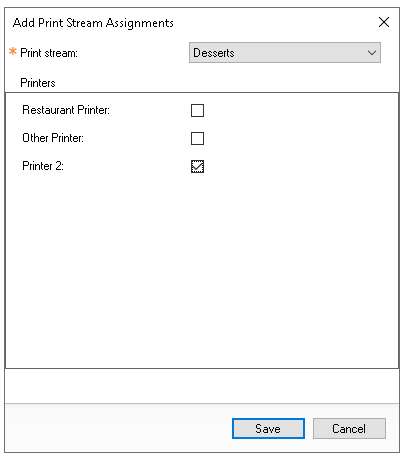Screen dimensions: 403x455
Task: Uncheck the Printer 2 checkbox
Action: pos(197,166)
